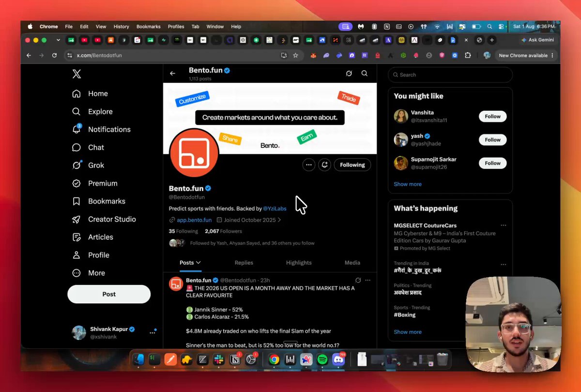Screen dimensions: 581x392
Task: Open the Bento.fun profile picture
Action: coord(195,153)
